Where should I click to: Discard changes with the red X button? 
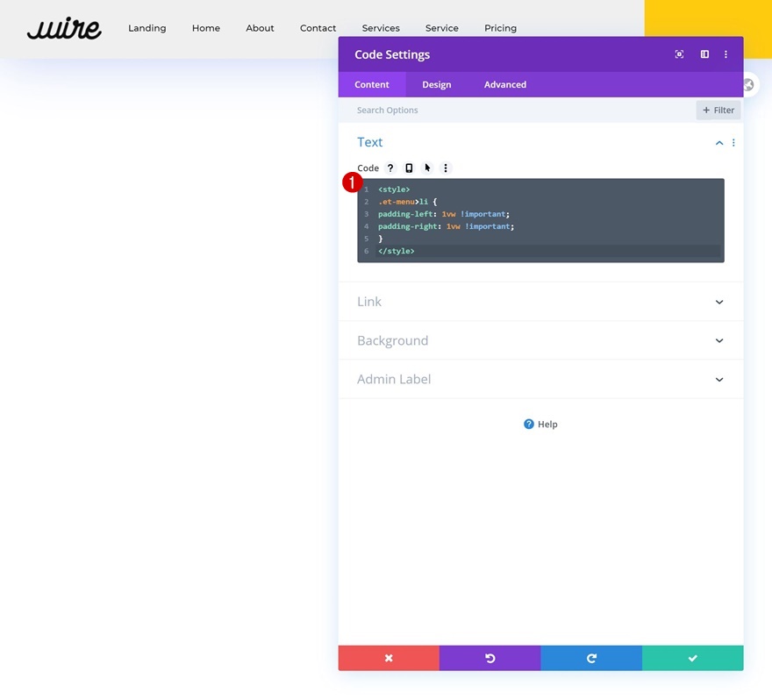[x=389, y=658]
